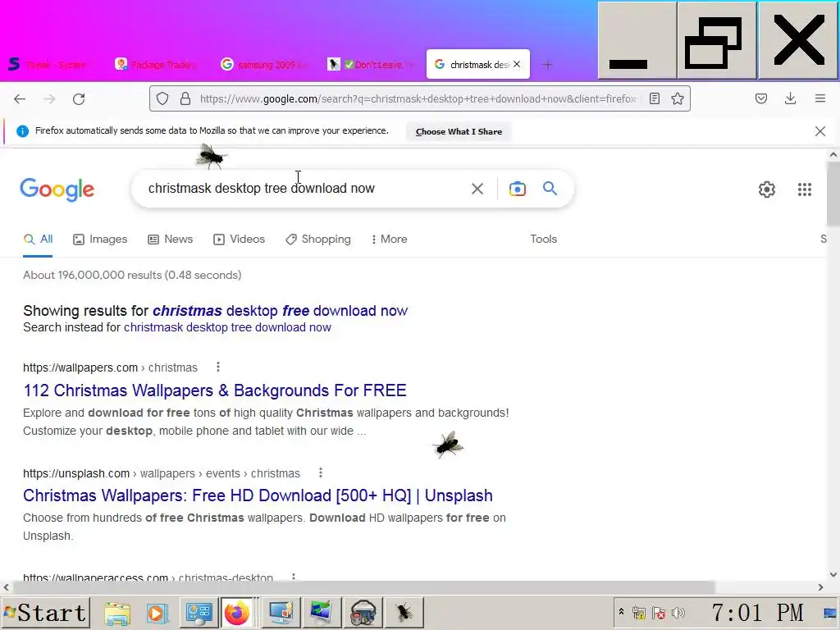Click the browser address bar URL
The height and width of the screenshot is (630, 840).
418,98
